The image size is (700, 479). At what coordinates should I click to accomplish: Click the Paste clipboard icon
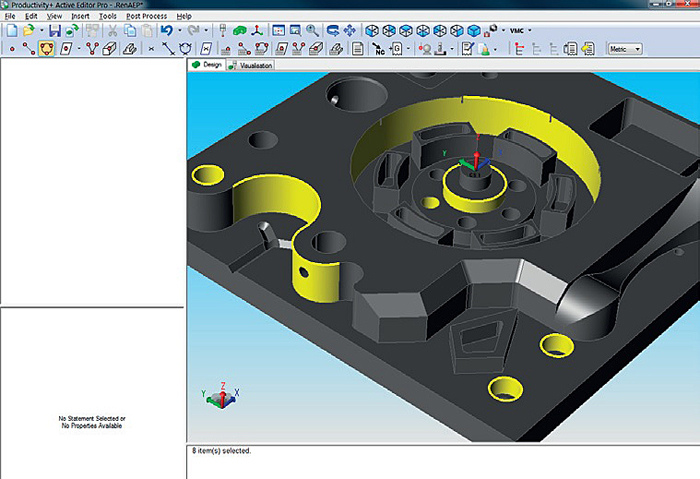pos(147,30)
